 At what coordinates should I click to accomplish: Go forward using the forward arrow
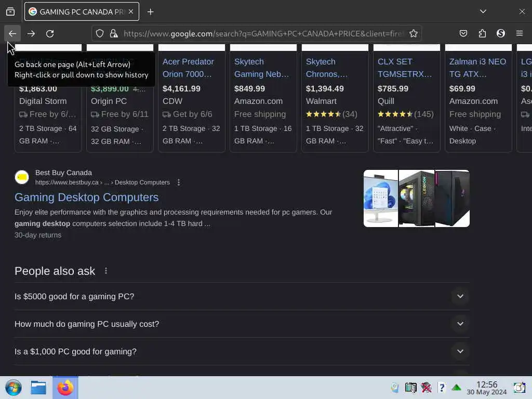point(31,34)
